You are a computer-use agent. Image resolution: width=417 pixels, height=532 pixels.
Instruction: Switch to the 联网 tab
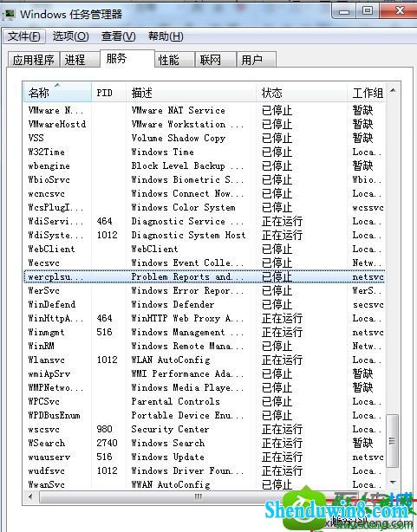pyautogui.click(x=215, y=60)
